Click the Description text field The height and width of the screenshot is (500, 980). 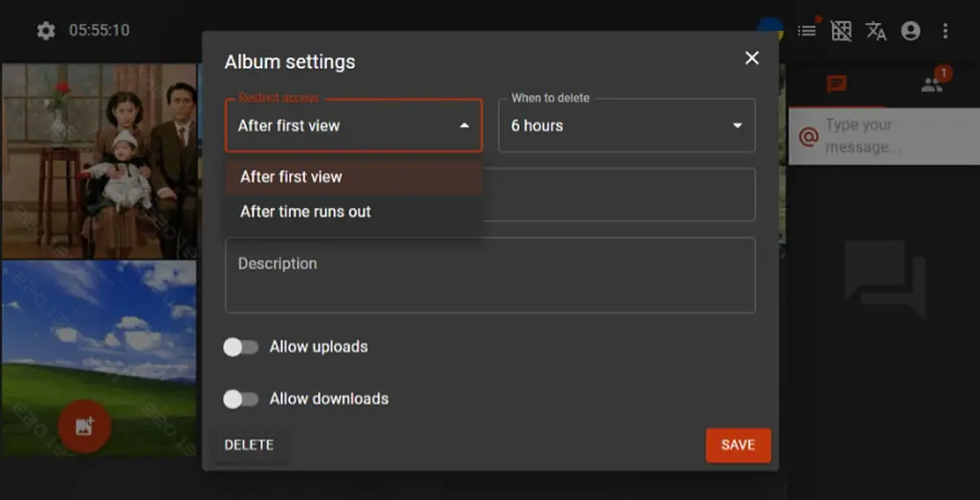coord(490,275)
